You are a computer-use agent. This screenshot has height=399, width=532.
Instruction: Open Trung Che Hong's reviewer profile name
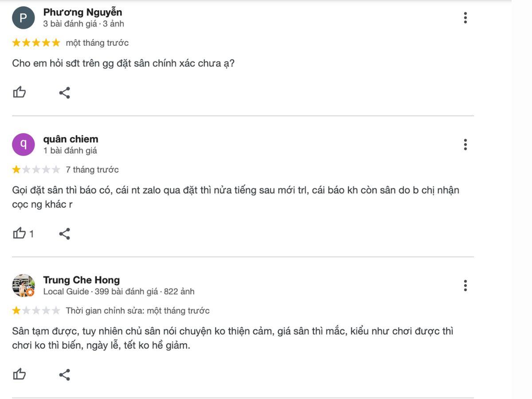pos(82,280)
